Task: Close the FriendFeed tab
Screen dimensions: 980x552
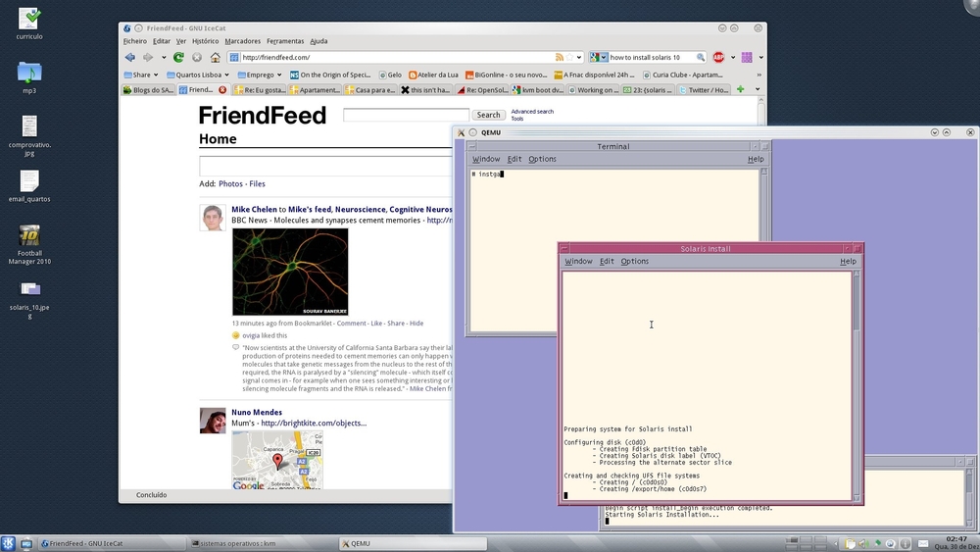Action: click(x=222, y=90)
